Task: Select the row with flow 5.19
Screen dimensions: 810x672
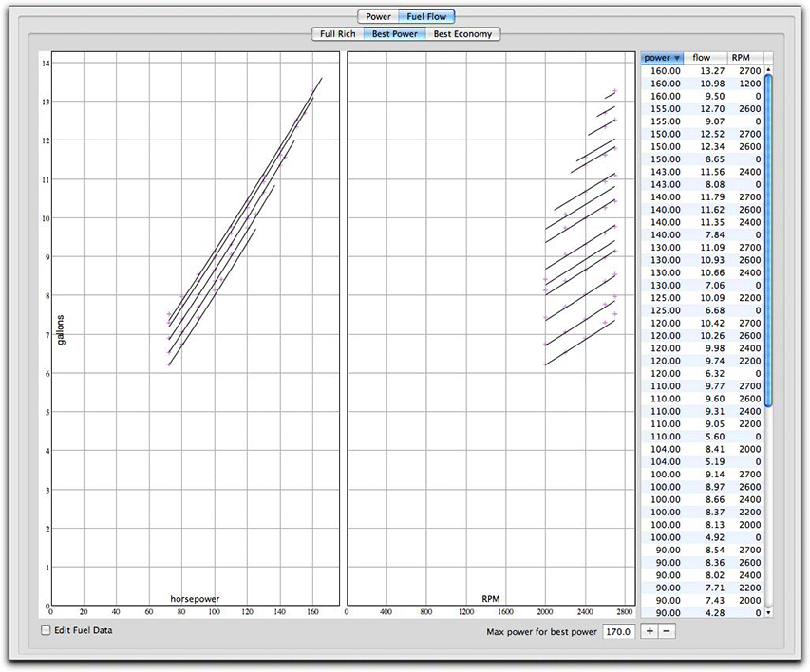Action: click(x=703, y=462)
